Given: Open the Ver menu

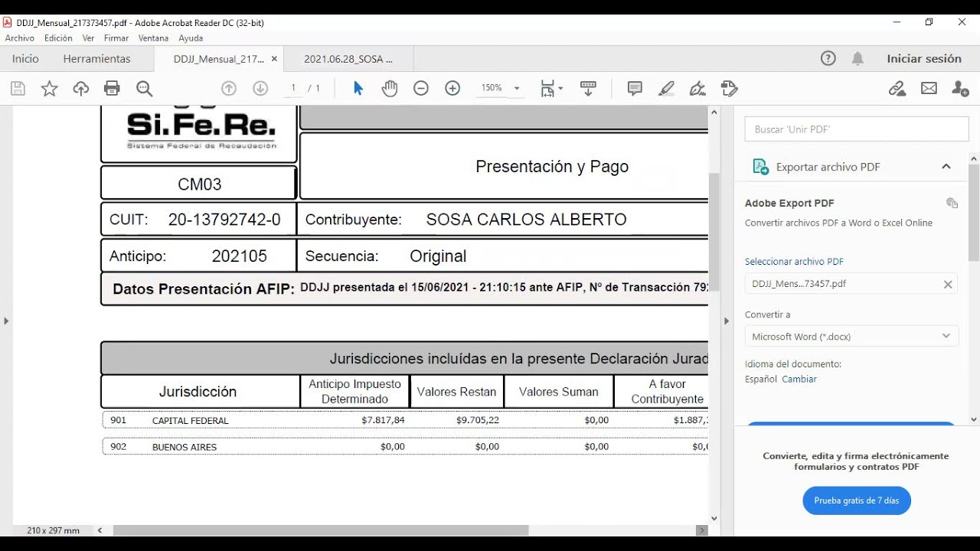Looking at the screenshot, I should [x=88, y=38].
